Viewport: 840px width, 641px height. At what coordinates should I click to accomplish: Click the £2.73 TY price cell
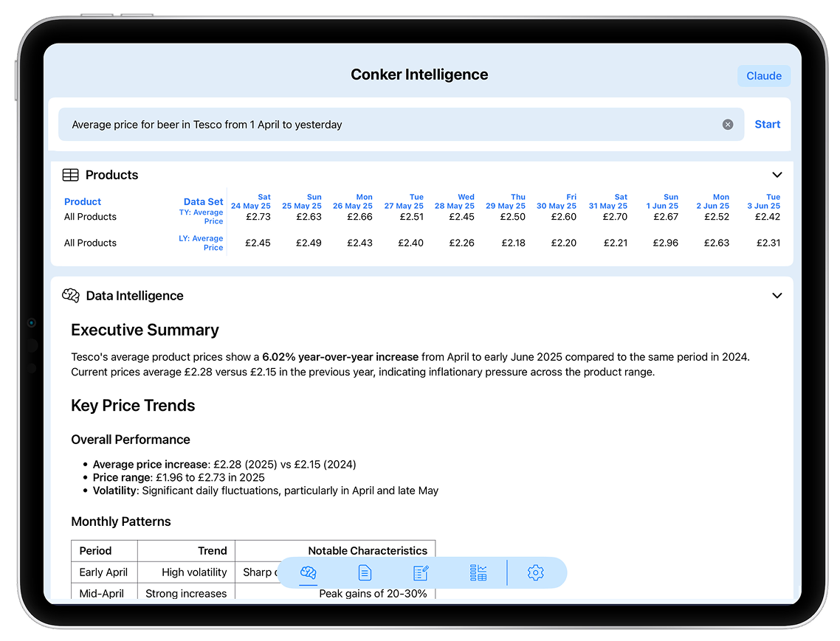click(258, 216)
